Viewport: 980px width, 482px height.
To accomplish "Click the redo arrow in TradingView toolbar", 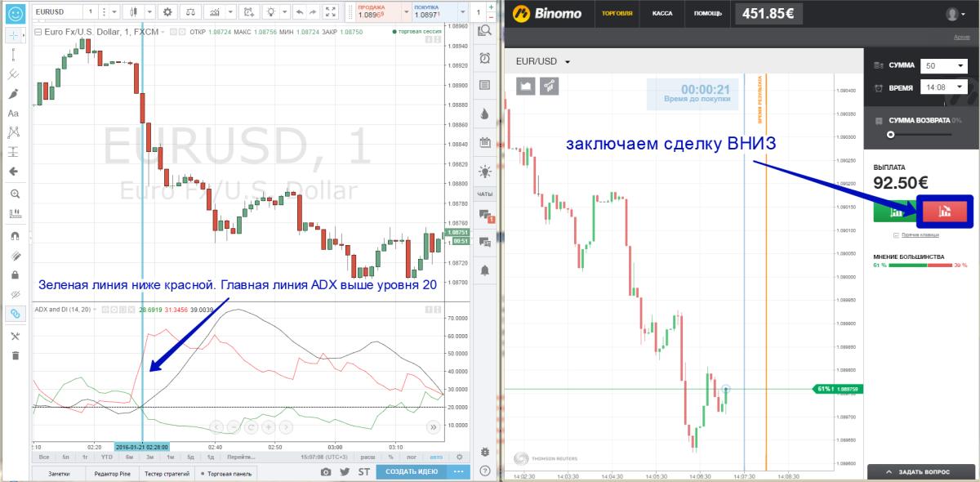I will pos(313,12).
